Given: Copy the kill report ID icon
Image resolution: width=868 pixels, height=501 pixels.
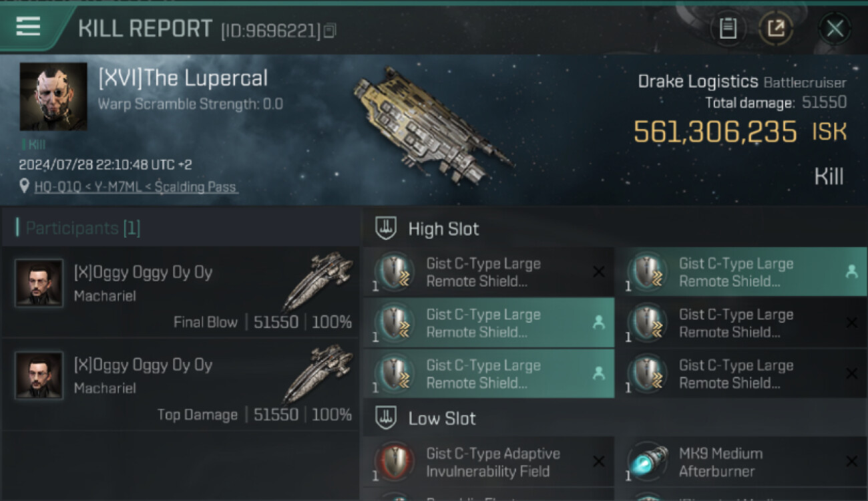Looking at the screenshot, I should pyautogui.click(x=330, y=31).
